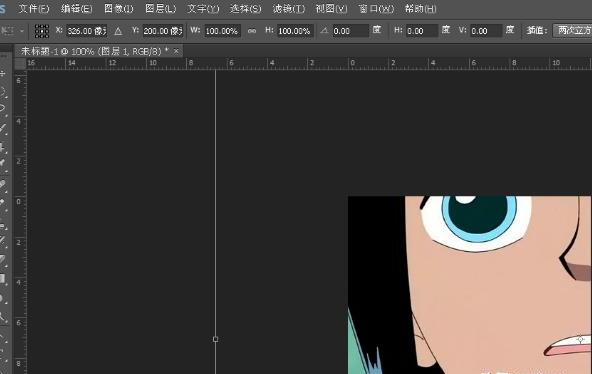The image size is (592, 374).
Task: Click the rotation angle icon
Action: coord(324,31)
